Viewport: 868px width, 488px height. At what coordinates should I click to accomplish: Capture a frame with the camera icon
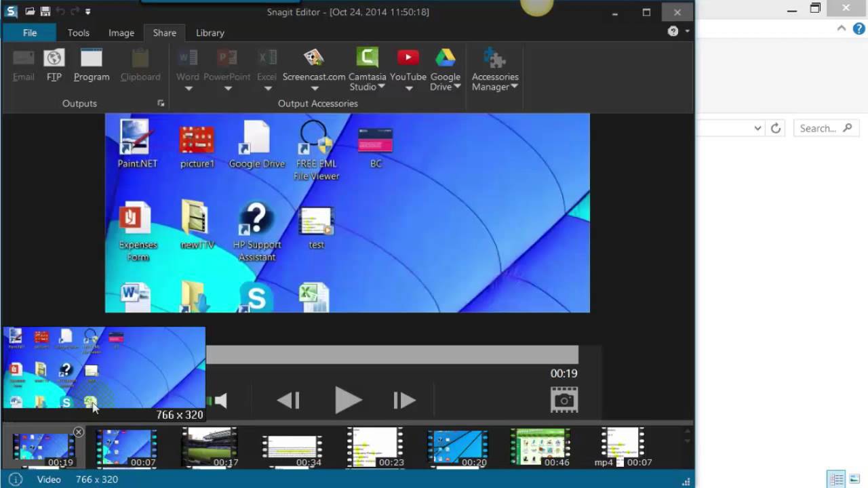pyautogui.click(x=564, y=400)
